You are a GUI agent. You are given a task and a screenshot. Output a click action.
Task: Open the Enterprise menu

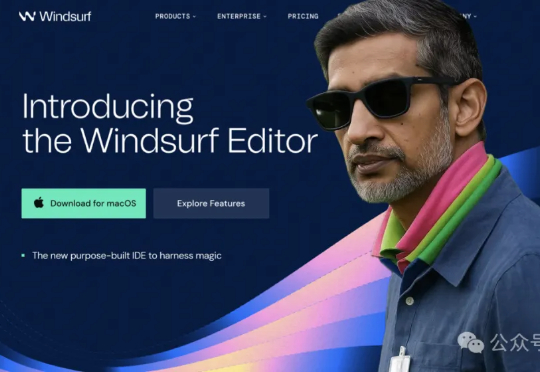point(241,16)
